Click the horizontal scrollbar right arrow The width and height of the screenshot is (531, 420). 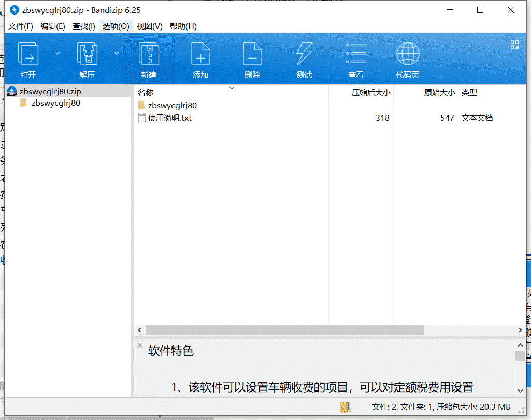[520, 330]
